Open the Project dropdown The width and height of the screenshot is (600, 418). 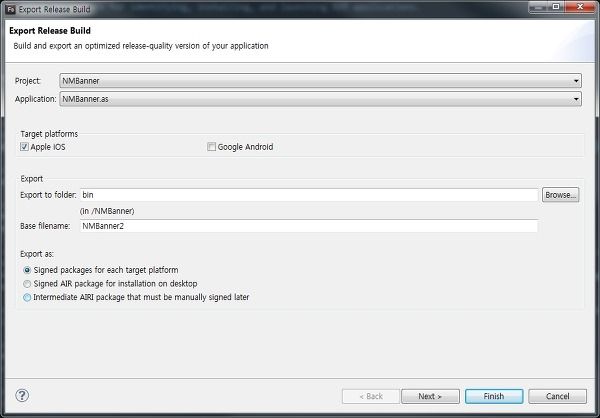(320, 81)
